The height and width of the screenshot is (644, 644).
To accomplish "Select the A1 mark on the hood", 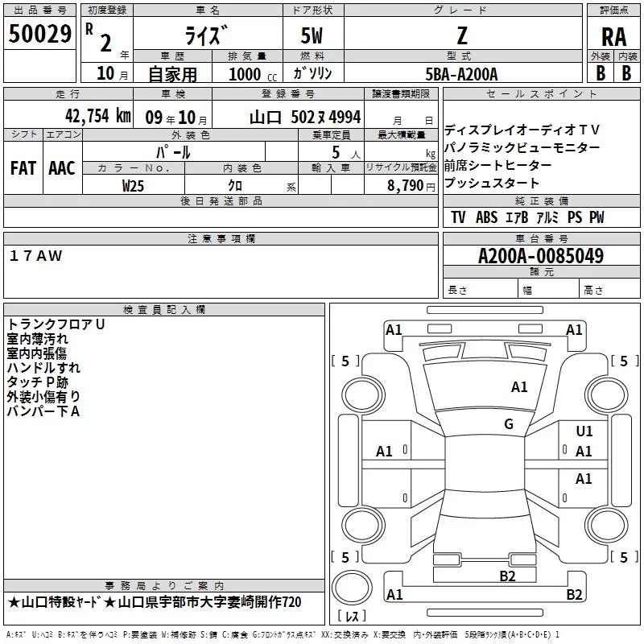I will pyautogui.click(x=519, y=387).
